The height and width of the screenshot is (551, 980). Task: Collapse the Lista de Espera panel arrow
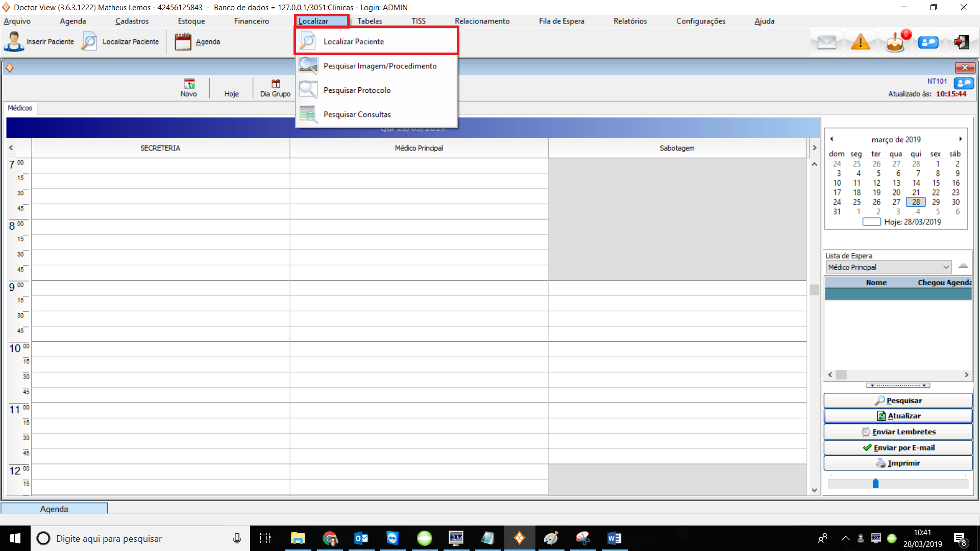963,266
